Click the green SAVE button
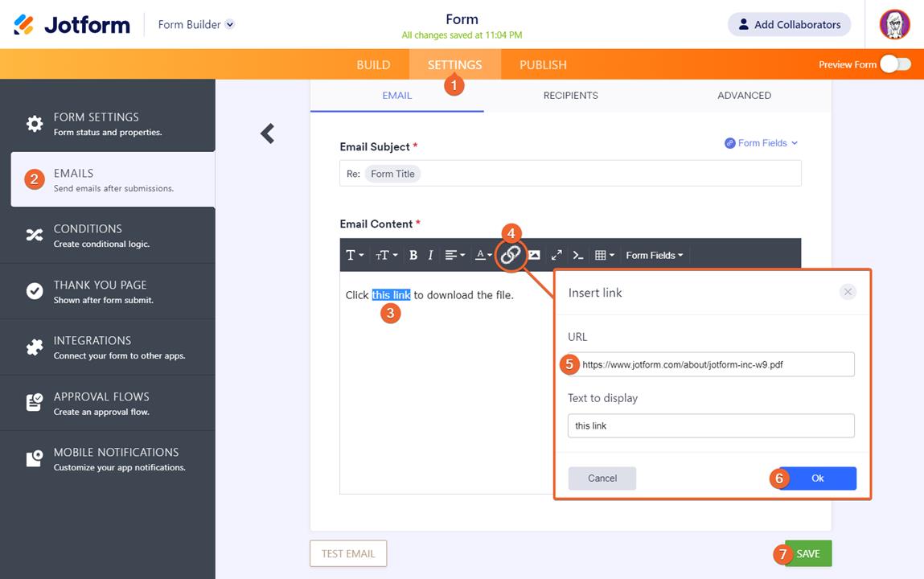Viewport: 924px width, 579px height. [808, 554]
